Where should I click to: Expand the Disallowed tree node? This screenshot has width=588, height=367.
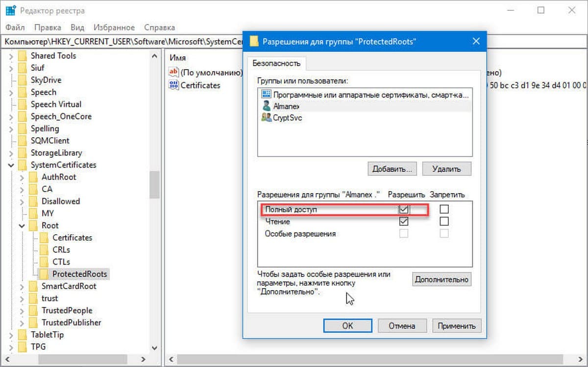tap(22, 201)
